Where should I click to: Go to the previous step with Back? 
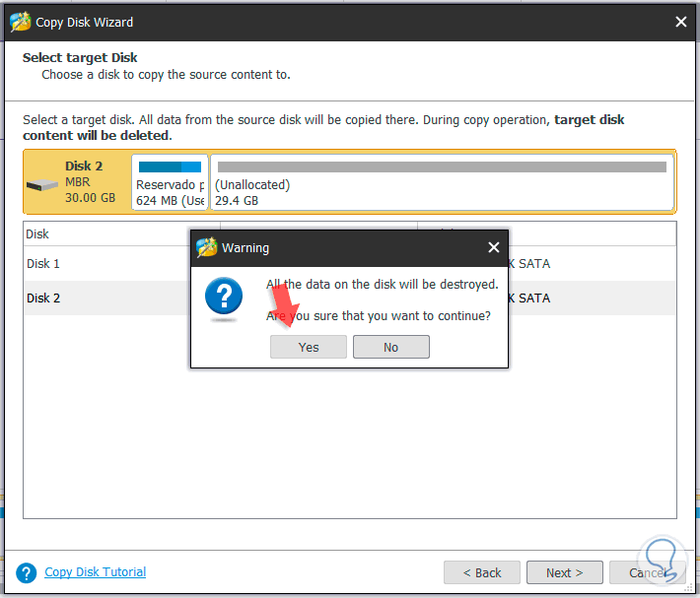pos(481,572)
